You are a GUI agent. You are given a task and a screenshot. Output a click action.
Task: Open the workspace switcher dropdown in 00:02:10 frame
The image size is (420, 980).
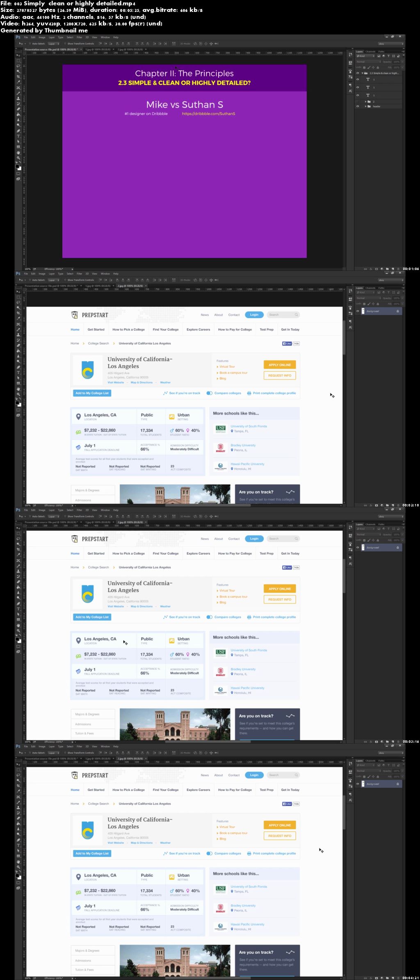tap(391, 280)
